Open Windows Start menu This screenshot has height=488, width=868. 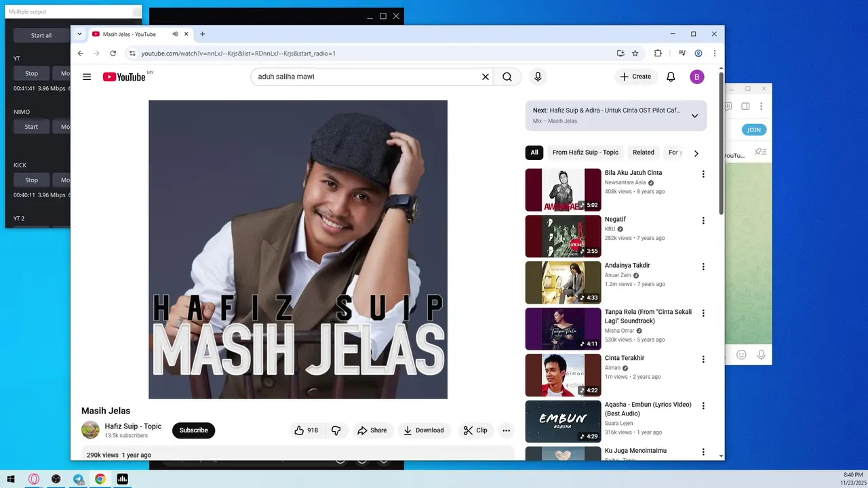tap(11, 479)
